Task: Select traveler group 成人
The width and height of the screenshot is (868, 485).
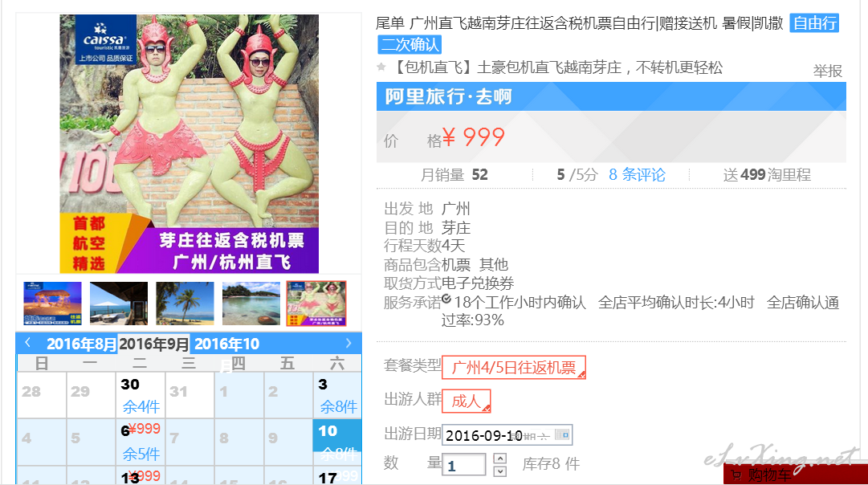Action: click(x=466, y=401)
